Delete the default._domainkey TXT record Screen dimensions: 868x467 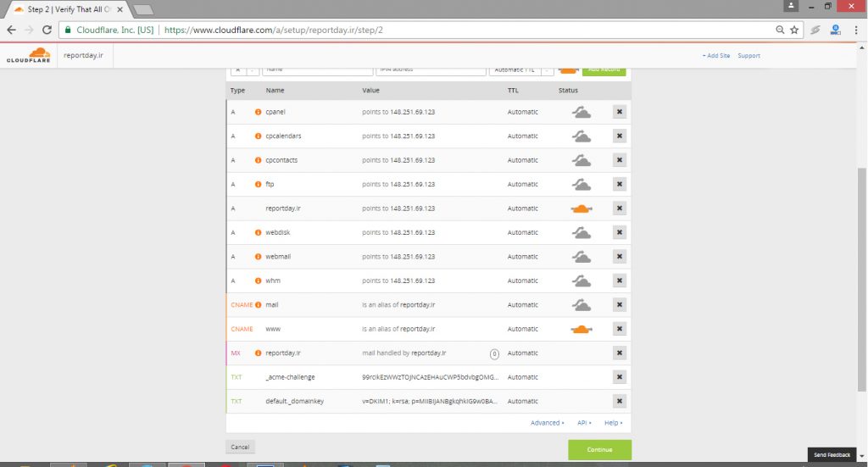coord(620,401)
